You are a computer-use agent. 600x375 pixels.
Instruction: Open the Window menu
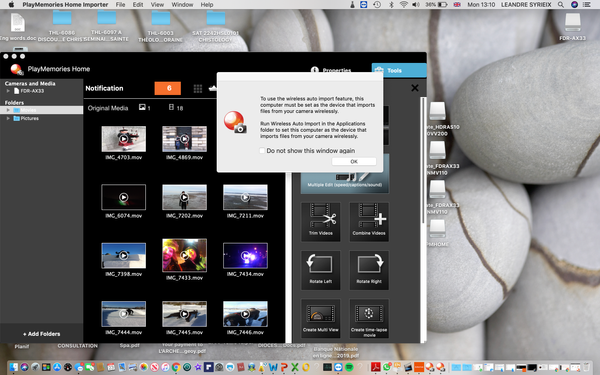pyautogui.click(x=182, y=5)
